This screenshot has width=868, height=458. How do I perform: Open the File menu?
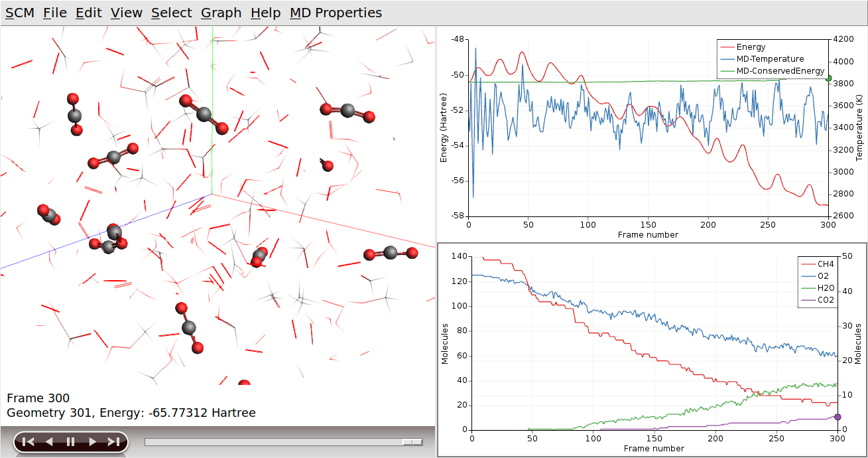pos(54,12)
